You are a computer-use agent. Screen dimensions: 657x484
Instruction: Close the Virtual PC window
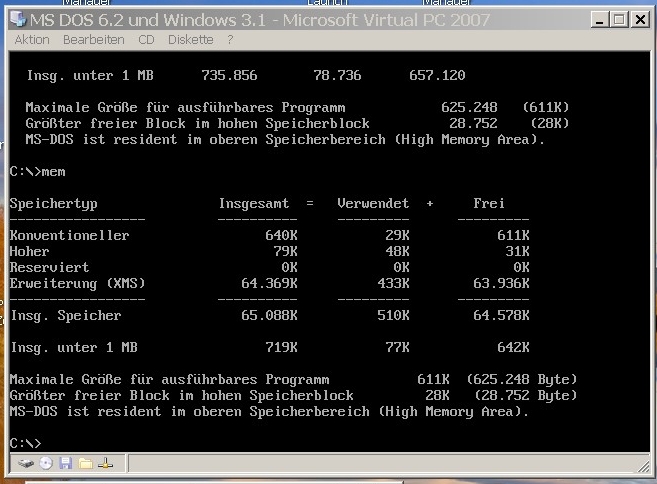pyautogui.click(x=640, y=20)
